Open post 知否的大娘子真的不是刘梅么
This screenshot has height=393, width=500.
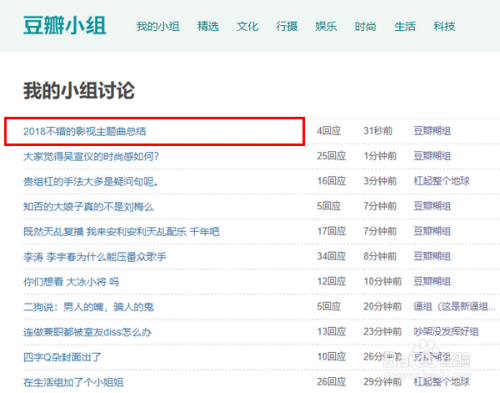pos(88,207)
